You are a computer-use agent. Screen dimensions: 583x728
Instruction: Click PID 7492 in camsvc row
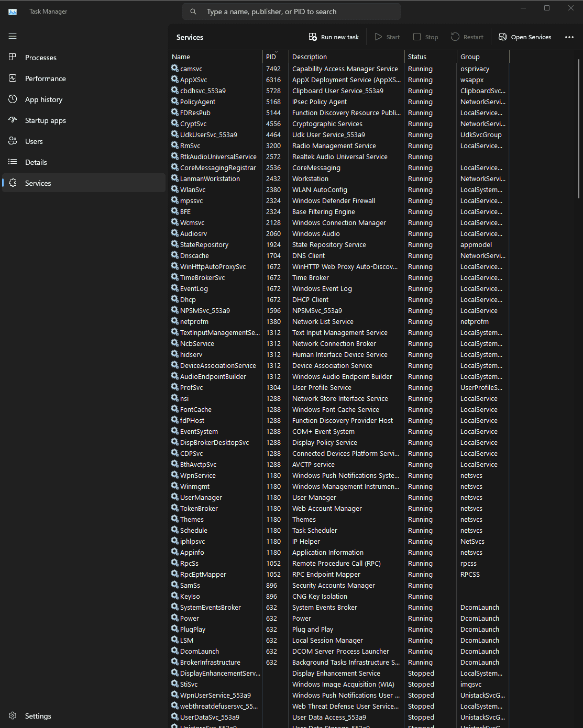pyautogui.click(x=273, y=69)
